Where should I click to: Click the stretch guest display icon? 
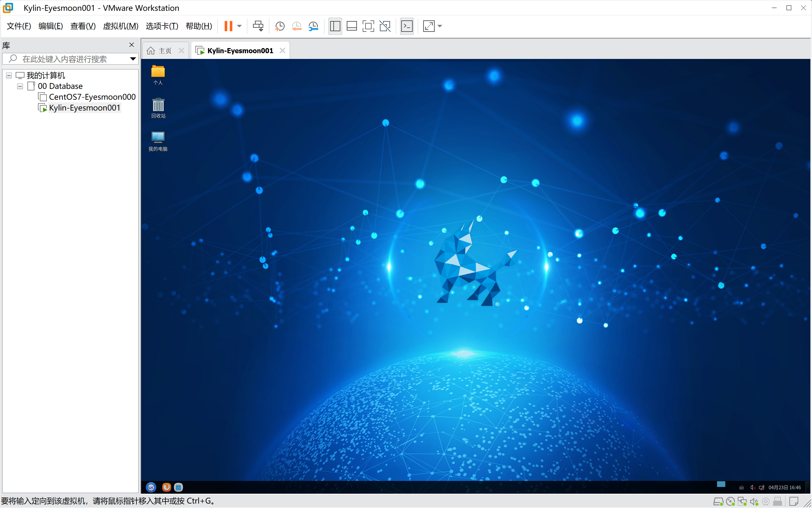(429, 26)
